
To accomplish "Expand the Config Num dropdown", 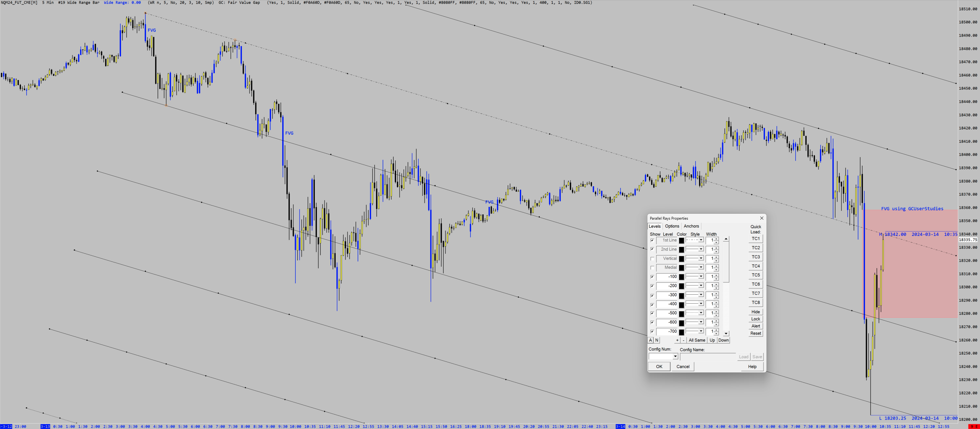I will [x=675, y=357].
